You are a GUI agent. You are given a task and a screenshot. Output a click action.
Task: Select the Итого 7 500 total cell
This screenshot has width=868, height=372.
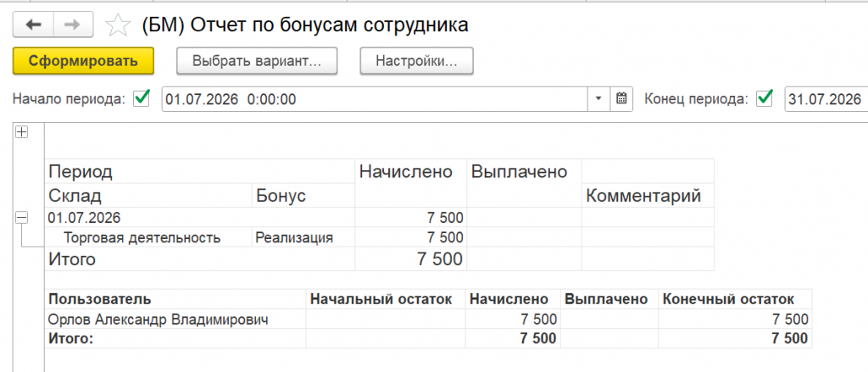coord(411,259)
